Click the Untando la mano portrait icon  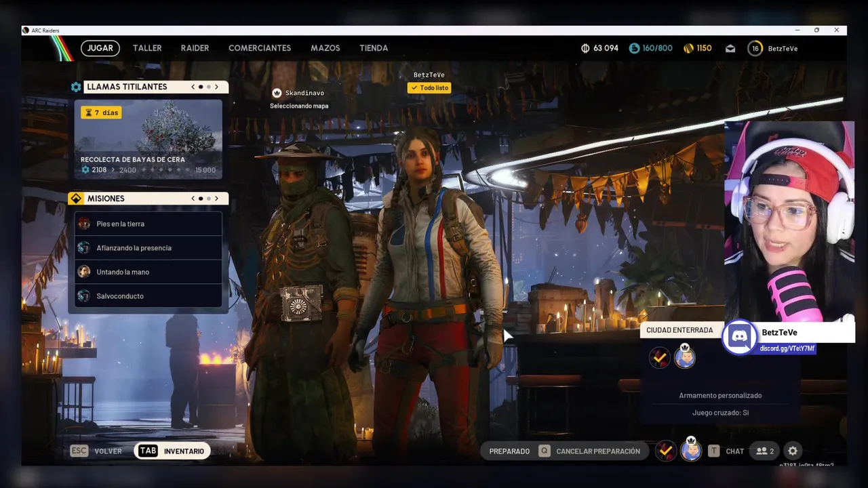pyautogui.click(x=83, y=272)
